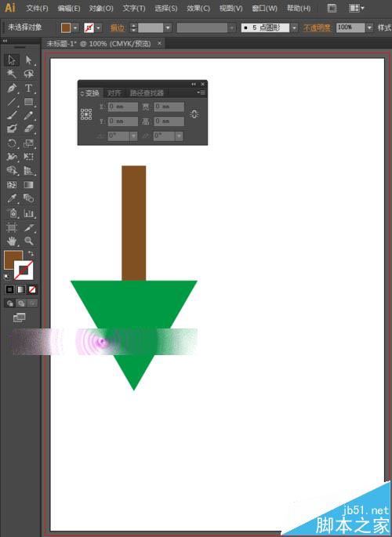Open the Change Screen Mode button
The image size is (392, 537).
pos(19,317)
